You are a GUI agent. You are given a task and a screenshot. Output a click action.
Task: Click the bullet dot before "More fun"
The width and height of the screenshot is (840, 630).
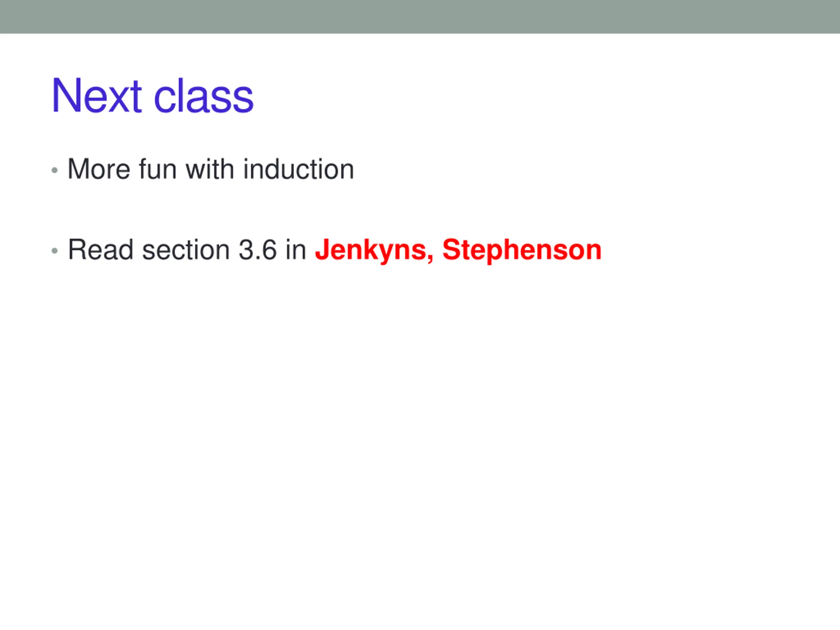click(55, 170)
